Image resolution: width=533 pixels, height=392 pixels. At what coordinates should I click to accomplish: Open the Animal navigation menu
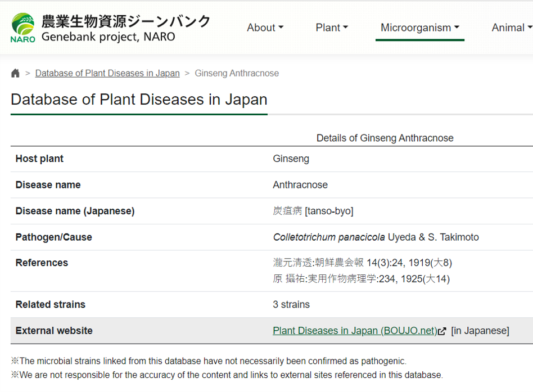(x=511, y=28)
